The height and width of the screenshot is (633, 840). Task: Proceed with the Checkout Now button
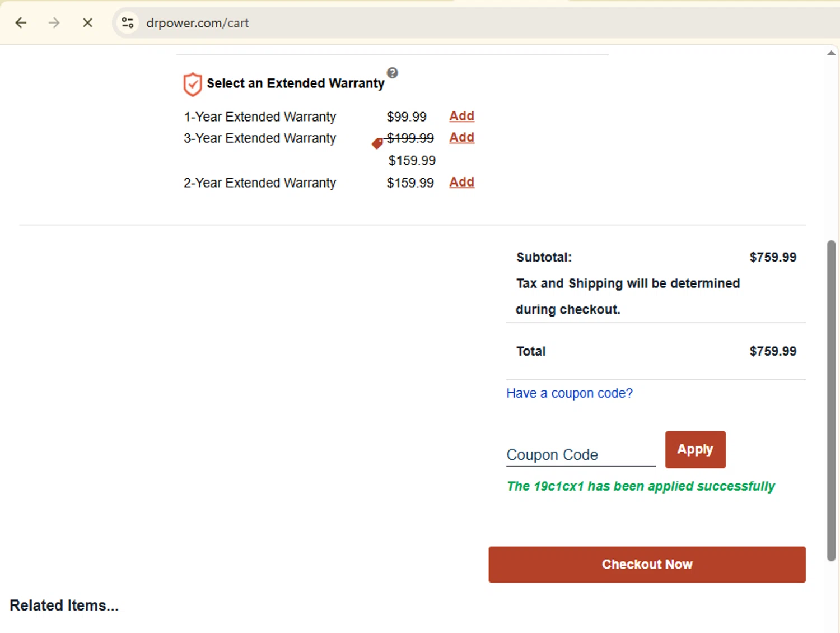647,564
